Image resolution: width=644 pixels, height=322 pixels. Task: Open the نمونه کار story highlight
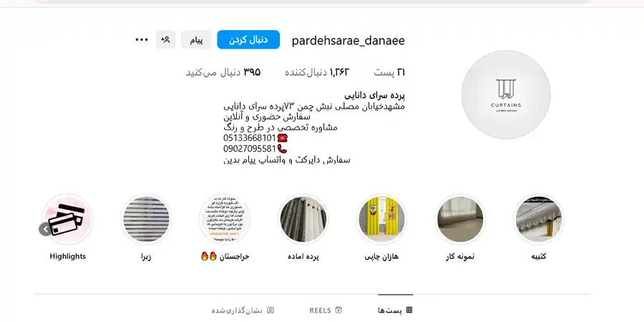[x=459, y=219]
